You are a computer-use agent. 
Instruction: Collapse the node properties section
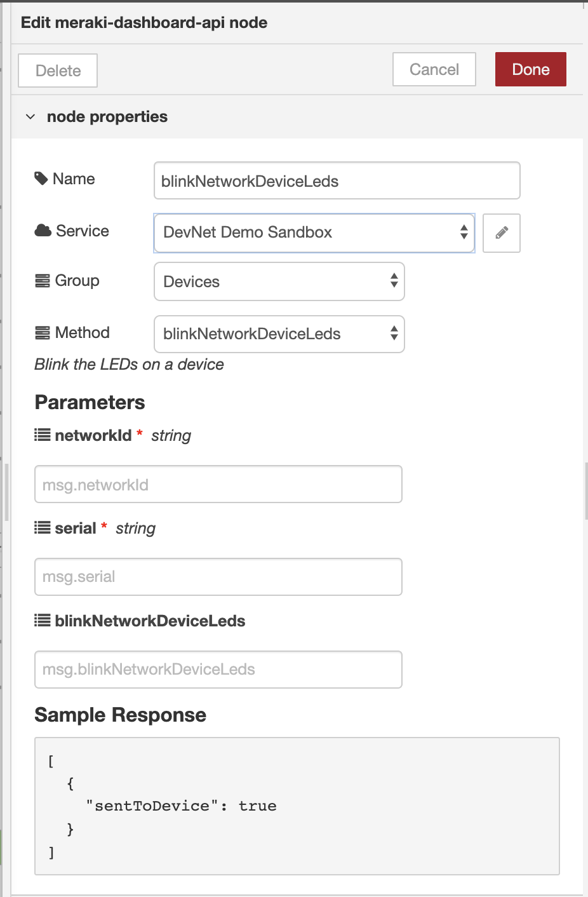point(30,117)
